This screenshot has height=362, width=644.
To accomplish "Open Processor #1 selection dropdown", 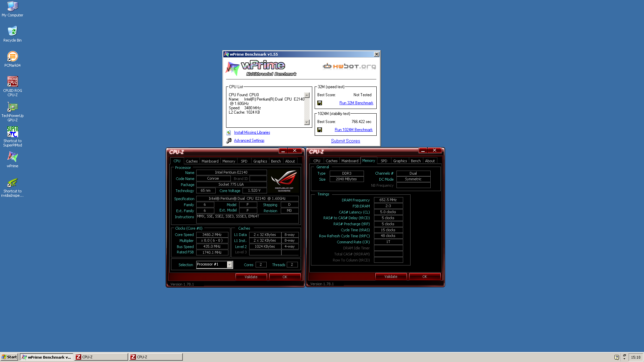I will coord(214,265).
